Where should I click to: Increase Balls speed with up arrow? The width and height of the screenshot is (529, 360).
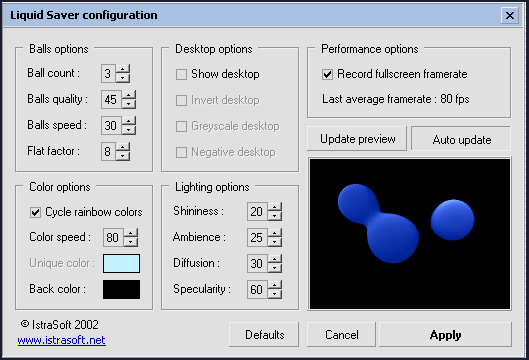[129, 121]
